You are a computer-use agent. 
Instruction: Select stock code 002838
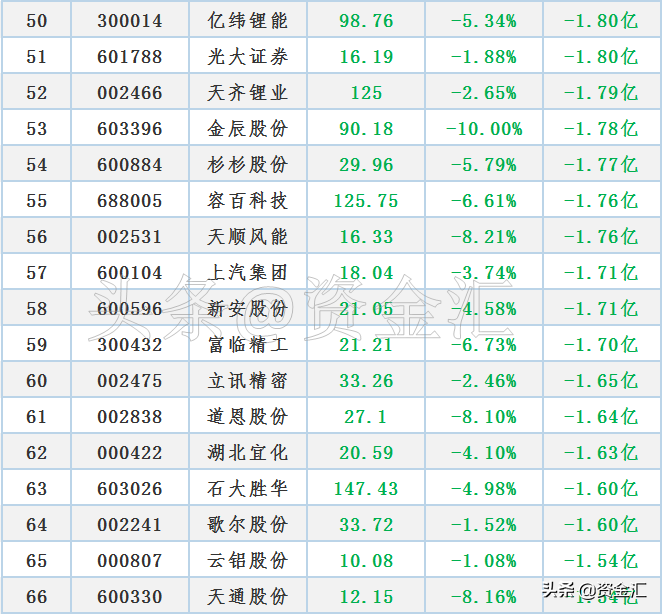(130, 417)
